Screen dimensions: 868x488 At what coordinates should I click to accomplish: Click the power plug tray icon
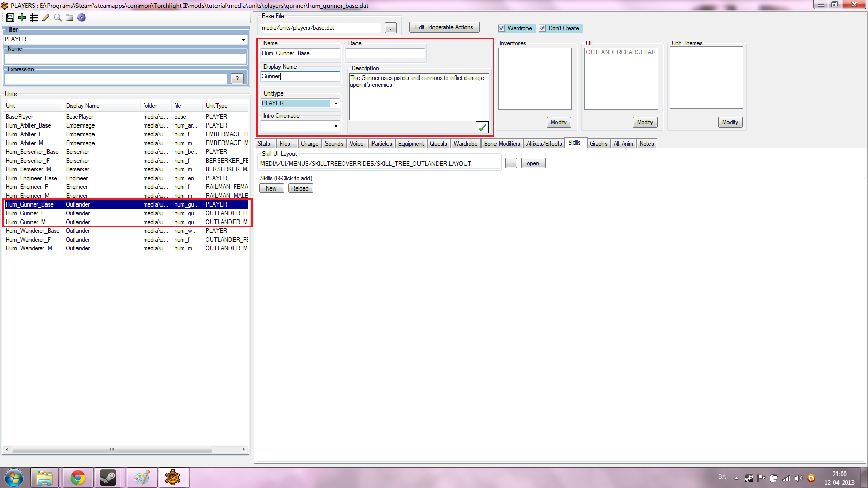tap(773, 478)
